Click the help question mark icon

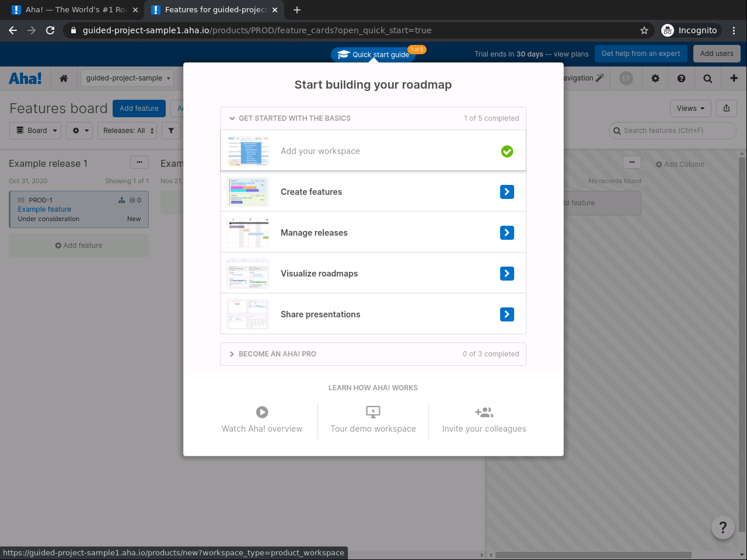pyautogui.click(x=681, y=78)
